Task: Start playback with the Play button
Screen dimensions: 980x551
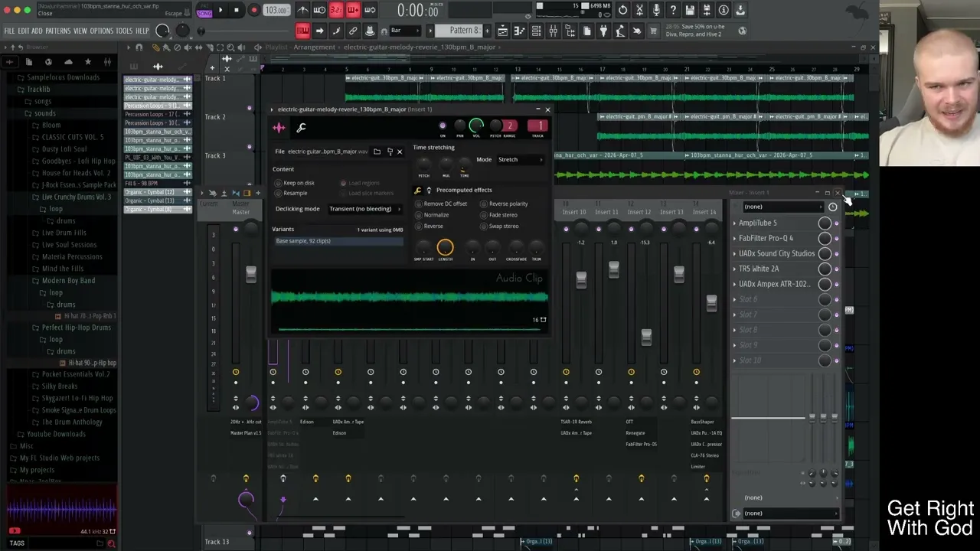Action: [220, 11]
